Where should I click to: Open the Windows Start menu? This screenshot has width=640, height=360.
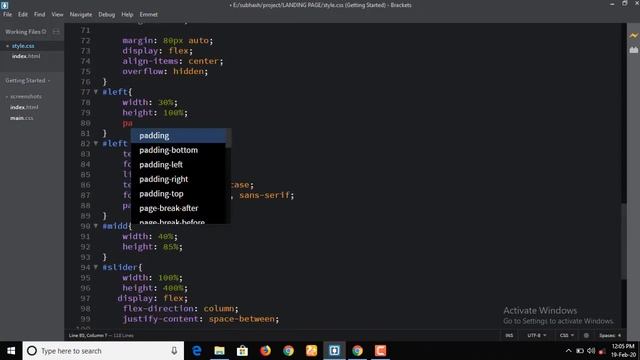(11, 351)
